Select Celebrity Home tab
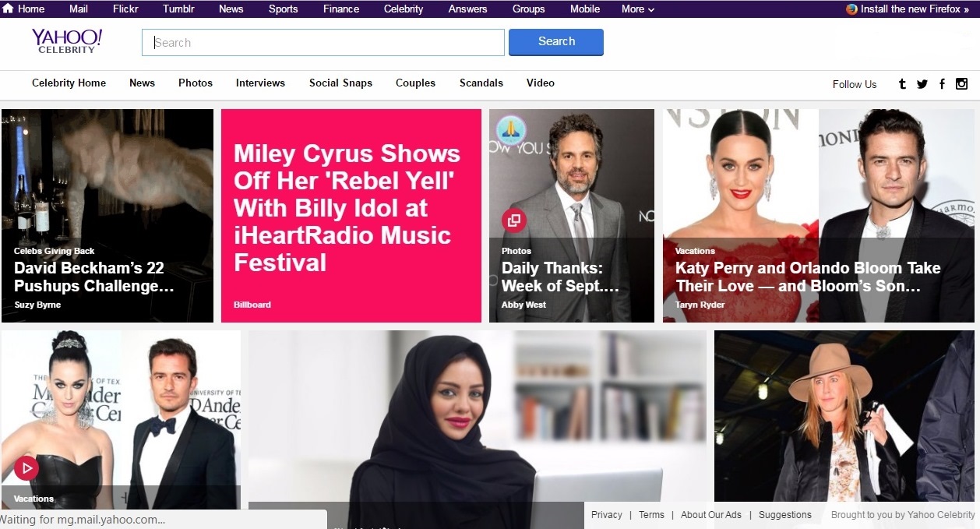 point(69,83)
